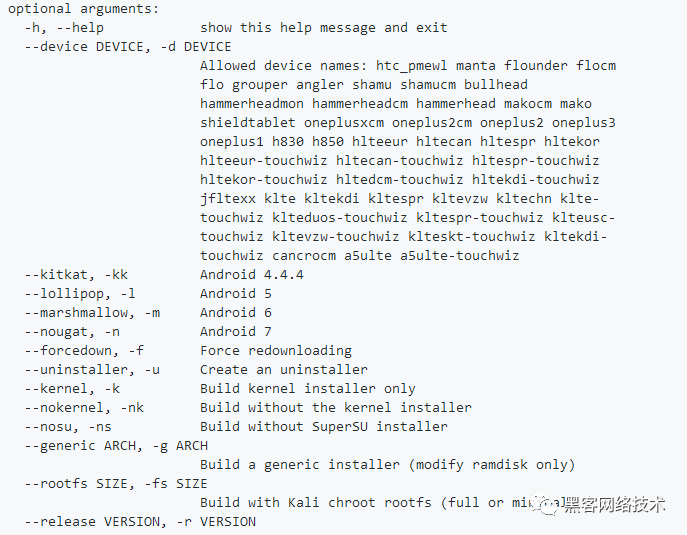687x535 pixels.
Task: Click the "hammerheadmon" device name
Action: [x=251, y=104]
